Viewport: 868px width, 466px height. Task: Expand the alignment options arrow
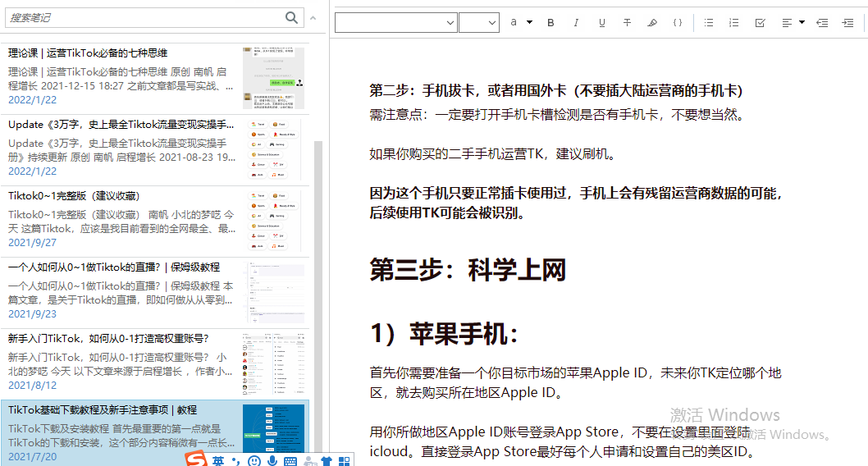pyautogui.click(x=802, y=23)
